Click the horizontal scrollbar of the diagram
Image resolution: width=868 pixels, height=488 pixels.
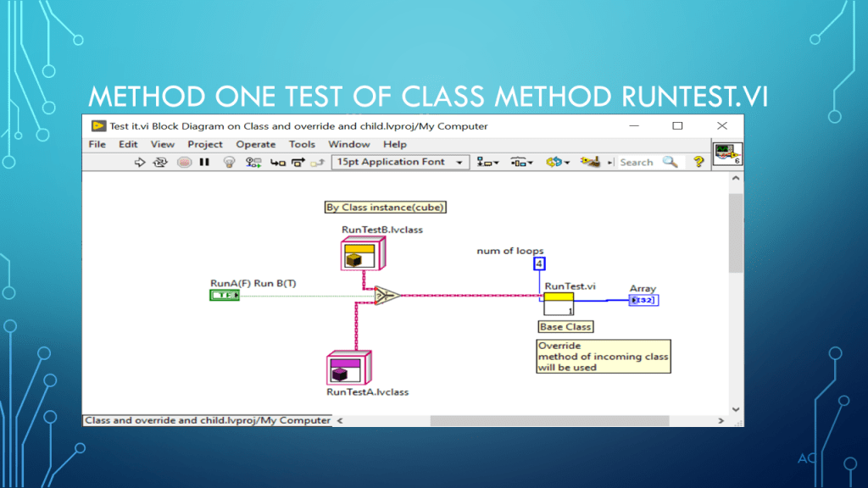(x=526, y=420)
